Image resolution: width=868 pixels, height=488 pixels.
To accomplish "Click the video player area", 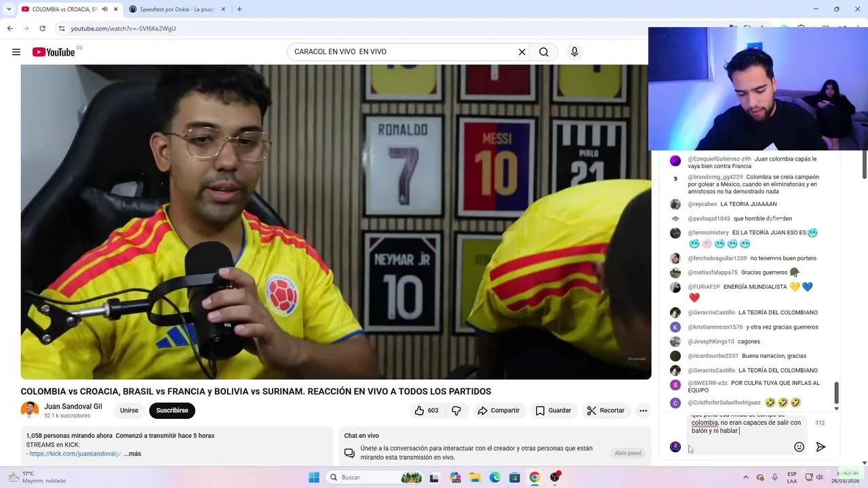I will (x=336, y=222).
